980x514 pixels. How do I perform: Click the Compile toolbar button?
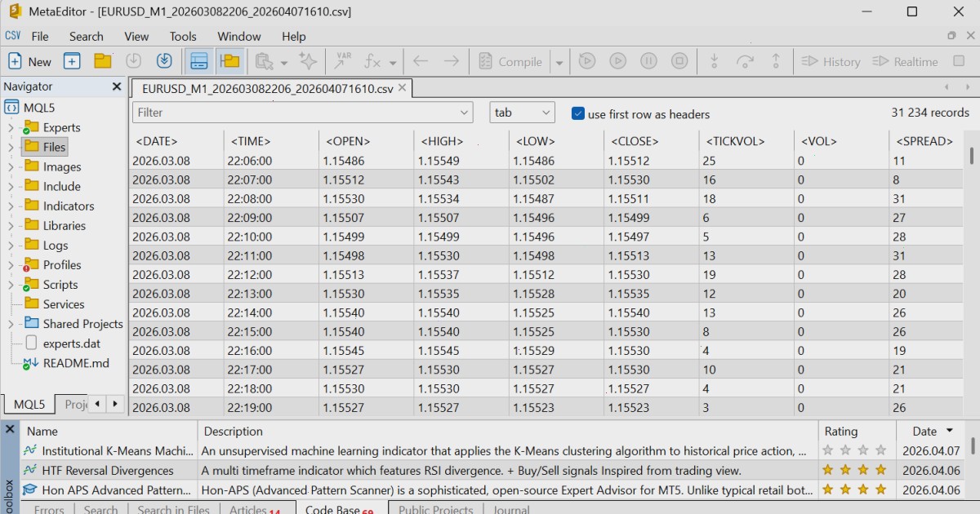click(510, 61)
